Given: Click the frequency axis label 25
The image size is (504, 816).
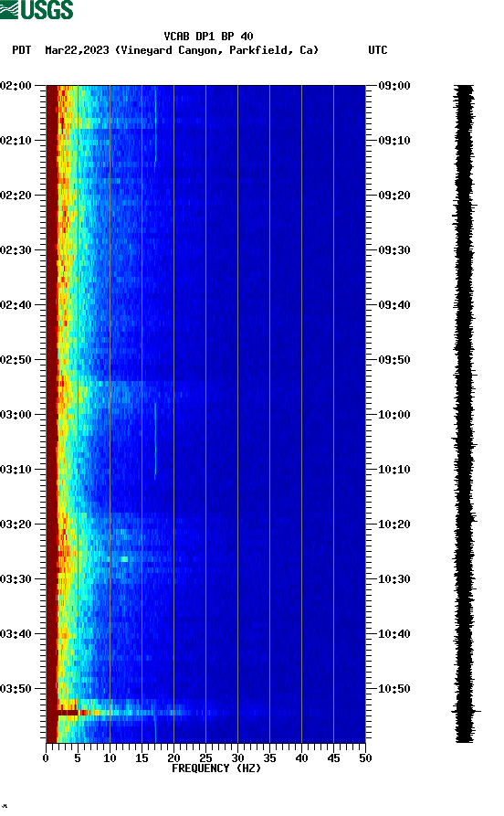Looking at the screenshot, I should pyautogui.click(x=205, y=758).
